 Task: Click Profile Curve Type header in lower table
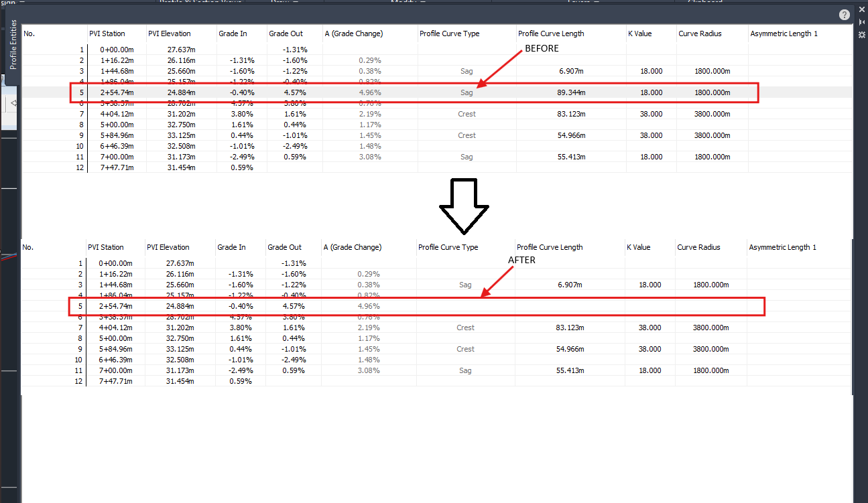[x=448, y=247]
